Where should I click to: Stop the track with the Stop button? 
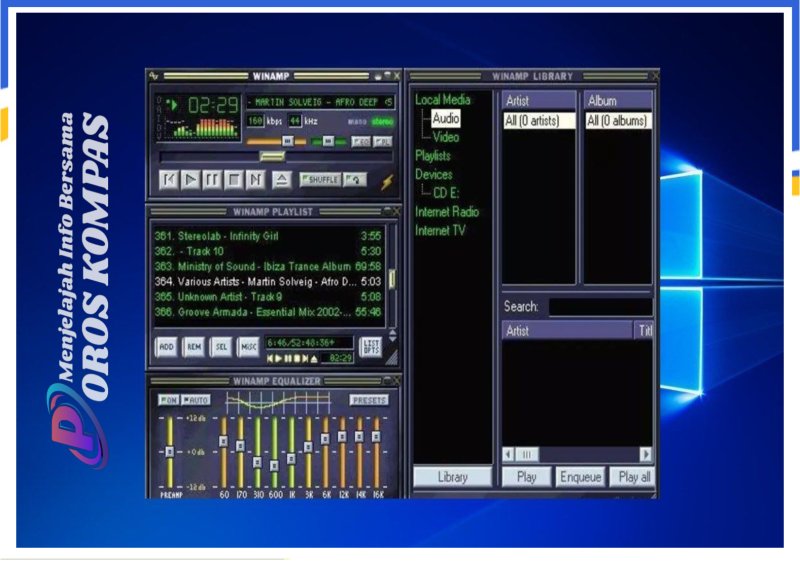tap(233, 180)
